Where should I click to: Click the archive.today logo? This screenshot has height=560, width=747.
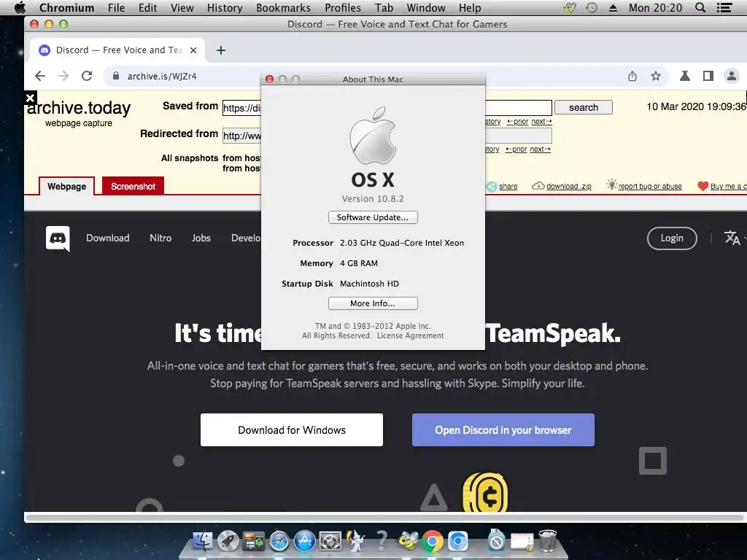tap(79, 108)
